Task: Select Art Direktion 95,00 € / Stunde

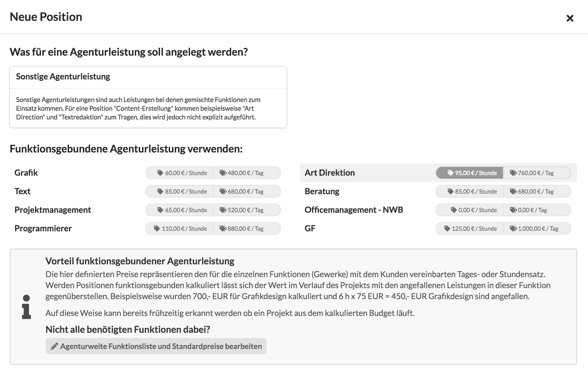Action: pyautogui.click(x=470, y=173)
